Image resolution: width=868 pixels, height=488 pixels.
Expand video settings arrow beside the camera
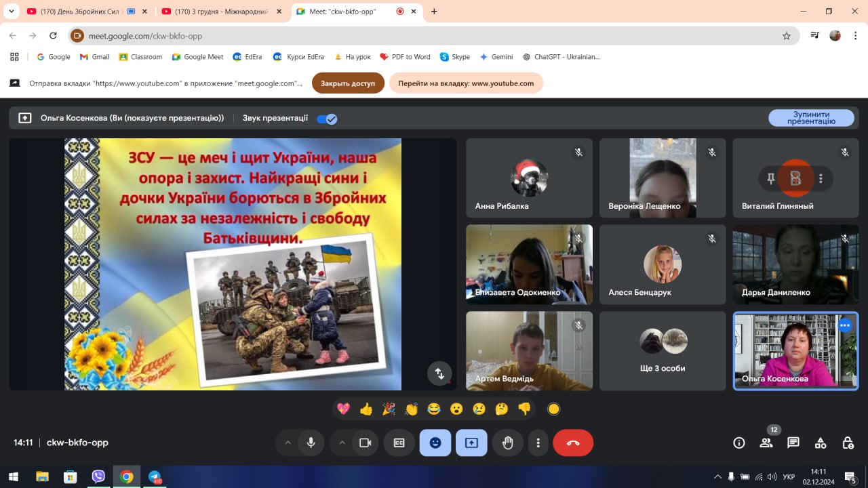342,443
